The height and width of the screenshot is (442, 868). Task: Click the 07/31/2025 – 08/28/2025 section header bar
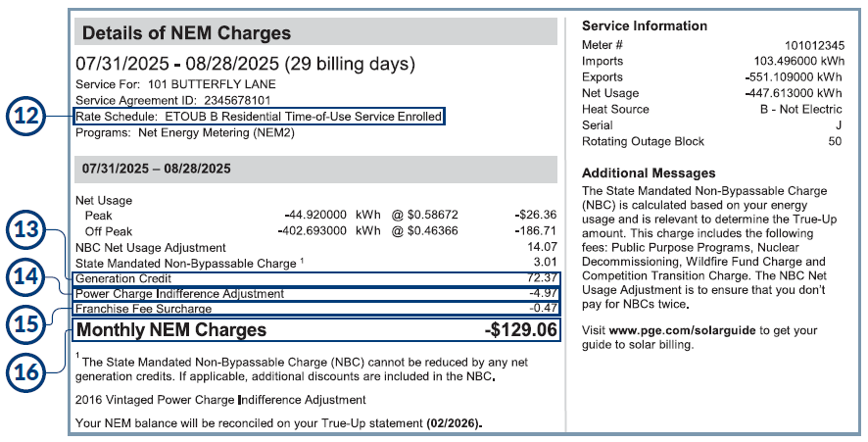pos(315,169)
